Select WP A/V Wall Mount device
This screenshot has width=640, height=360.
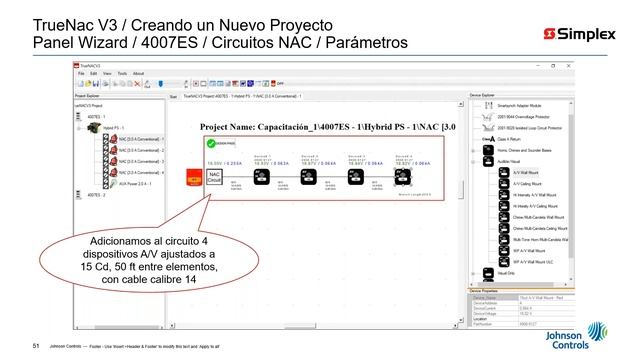tap(529, 251)
